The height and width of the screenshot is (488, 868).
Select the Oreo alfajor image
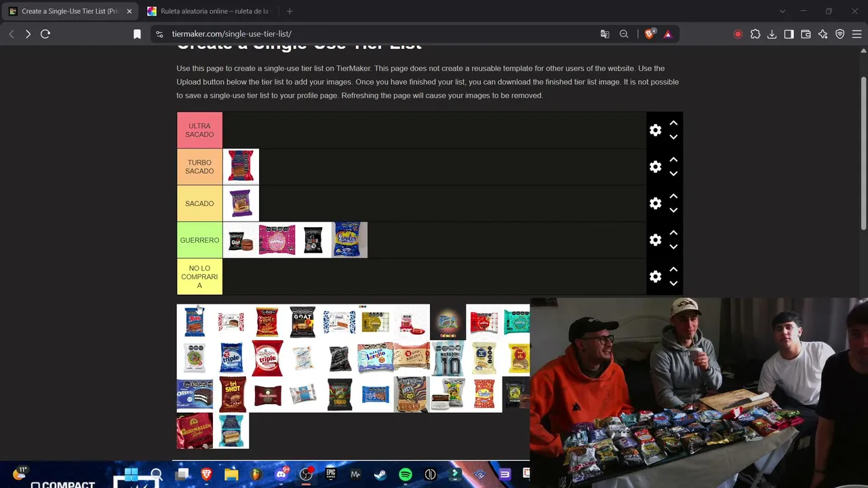[195, 395]
